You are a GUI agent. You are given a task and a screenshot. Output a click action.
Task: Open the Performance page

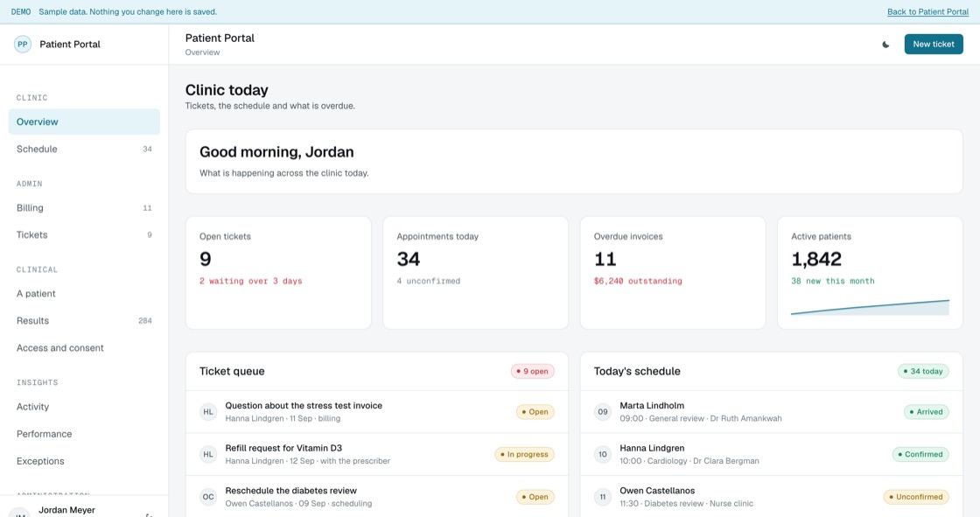[84, 434]
